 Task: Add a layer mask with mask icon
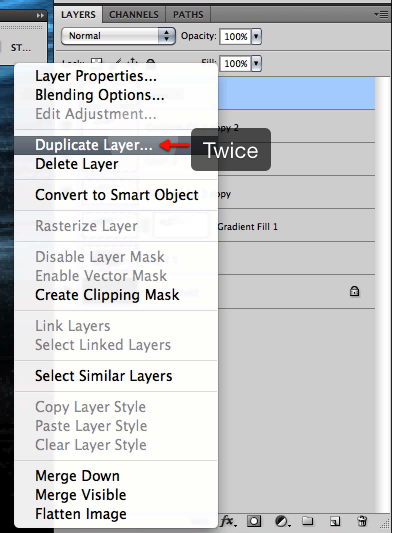[254, 521]
